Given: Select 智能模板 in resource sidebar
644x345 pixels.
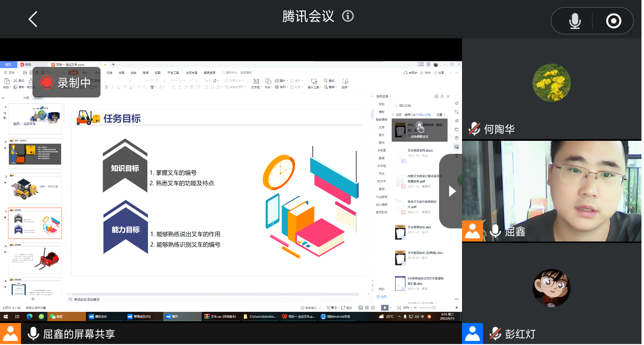Looking at the screenshot, I should coord(381,119).
